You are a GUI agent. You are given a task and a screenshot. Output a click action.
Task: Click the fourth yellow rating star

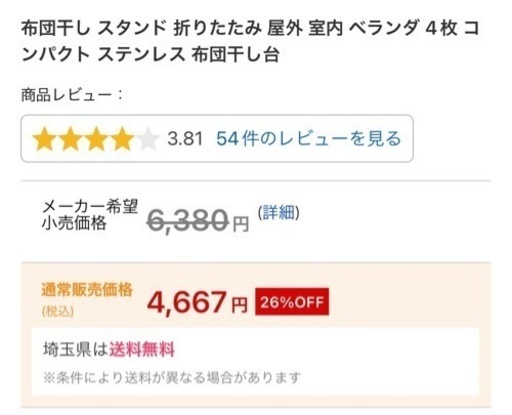pyautogui.click(x=122, y=139)
